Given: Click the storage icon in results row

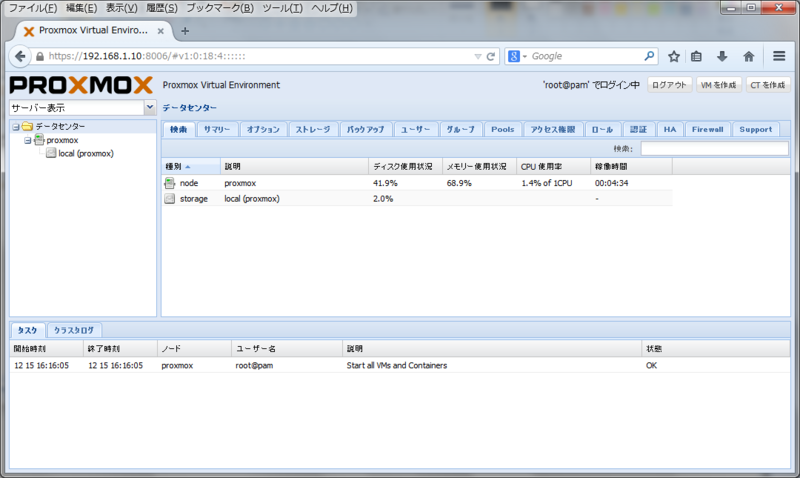Looking at the screenshot, I should pos(170,199).
